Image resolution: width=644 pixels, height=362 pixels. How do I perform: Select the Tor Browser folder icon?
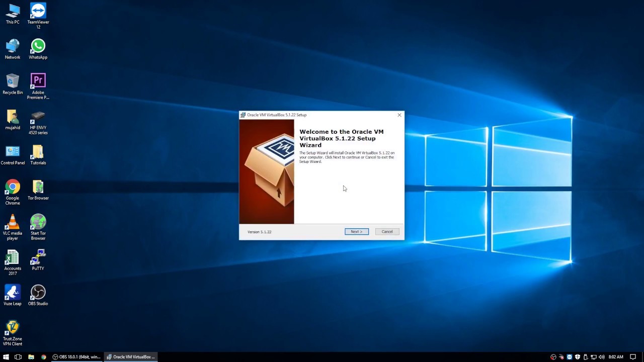tap(38, 190)
